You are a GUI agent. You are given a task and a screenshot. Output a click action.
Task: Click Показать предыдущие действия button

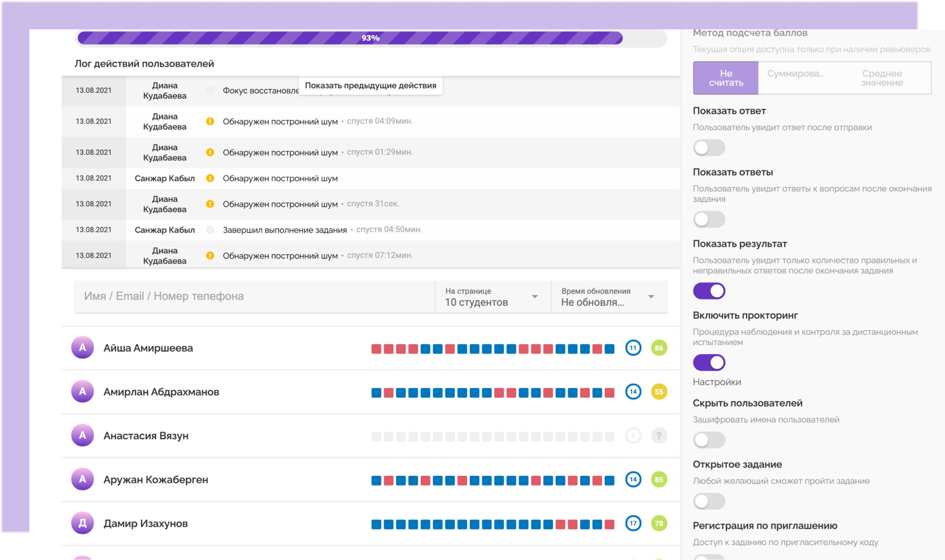tap(370, 86)
